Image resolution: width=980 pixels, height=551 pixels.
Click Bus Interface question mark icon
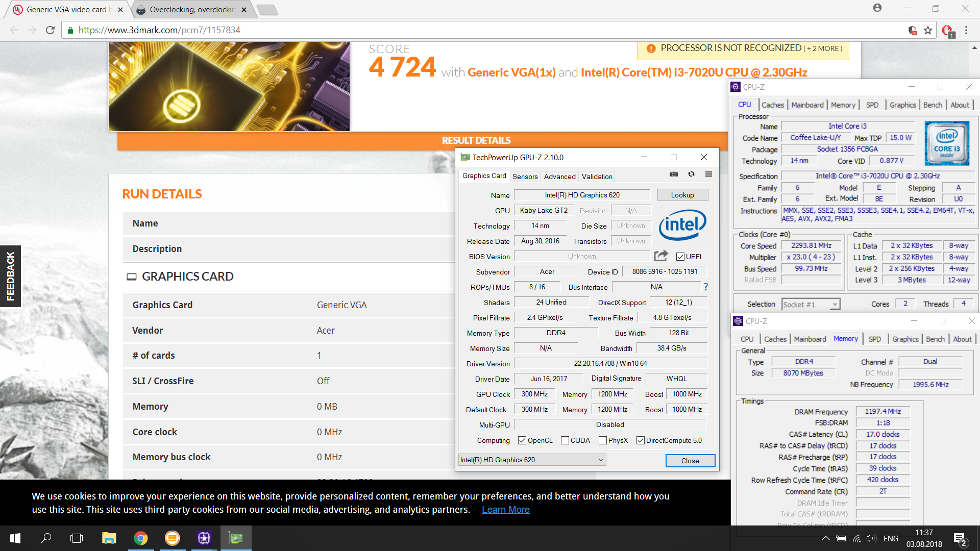706,287
